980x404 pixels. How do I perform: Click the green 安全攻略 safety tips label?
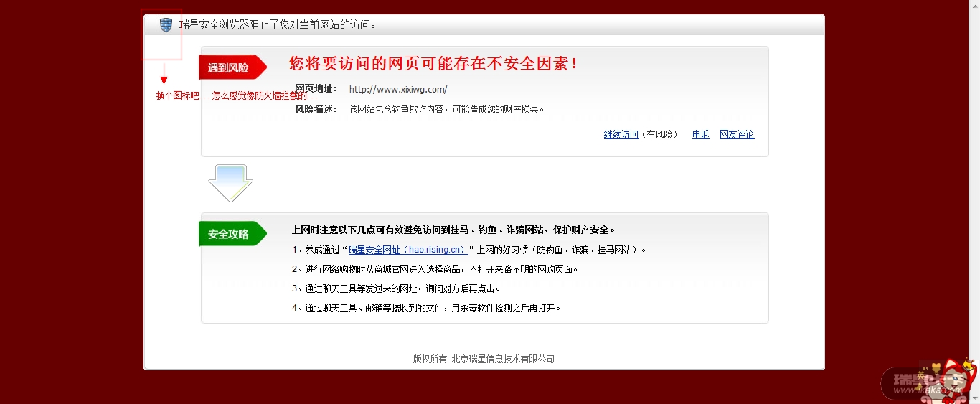[x=232, y=234]
